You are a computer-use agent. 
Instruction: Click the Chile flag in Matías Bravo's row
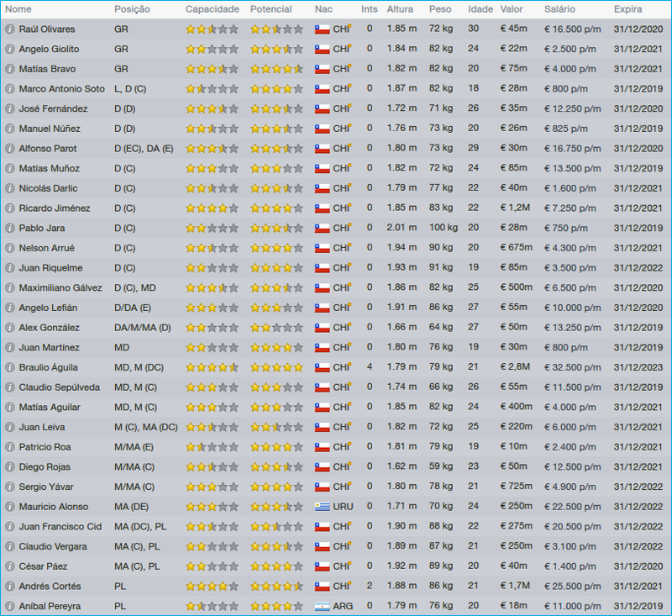pos(322,69)
